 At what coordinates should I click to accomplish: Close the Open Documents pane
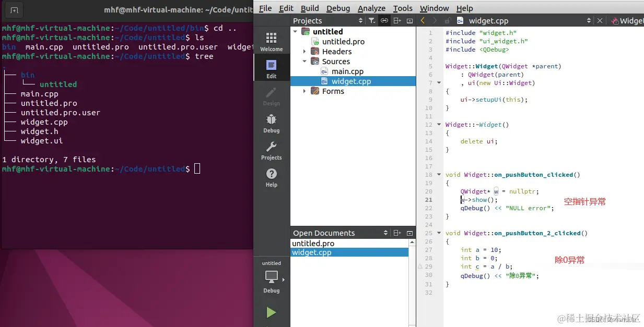tap(409, 233)
